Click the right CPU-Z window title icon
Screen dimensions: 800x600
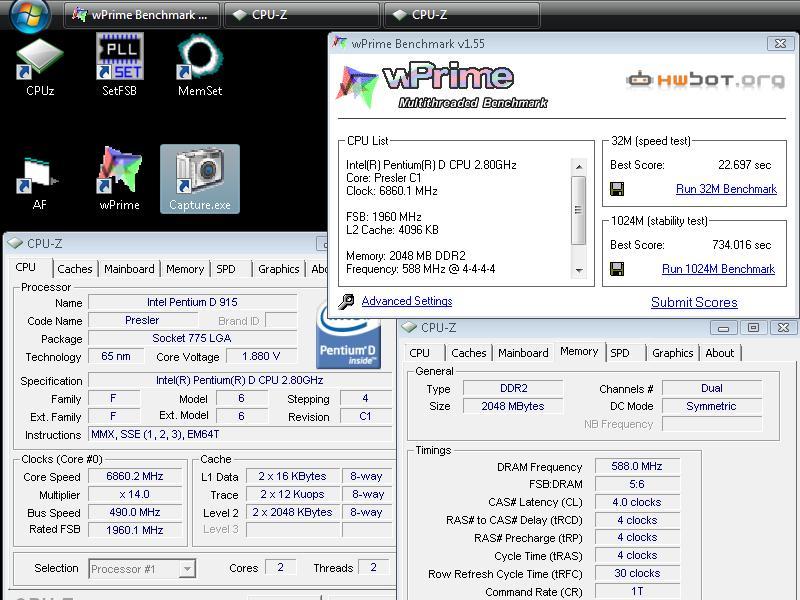(409, 327)
